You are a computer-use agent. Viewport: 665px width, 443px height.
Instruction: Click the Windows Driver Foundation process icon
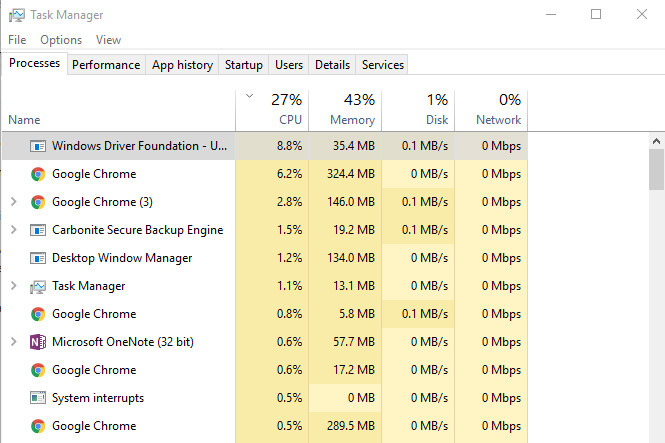(38, 146)
